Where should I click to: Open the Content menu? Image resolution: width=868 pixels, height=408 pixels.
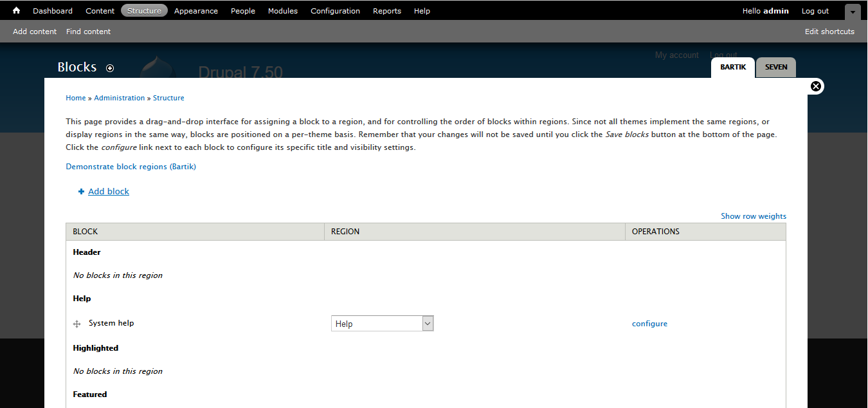[x=100, y=11]
